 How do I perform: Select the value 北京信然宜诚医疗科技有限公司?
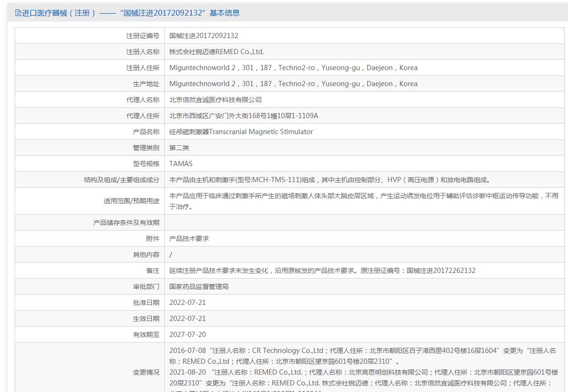216,100
